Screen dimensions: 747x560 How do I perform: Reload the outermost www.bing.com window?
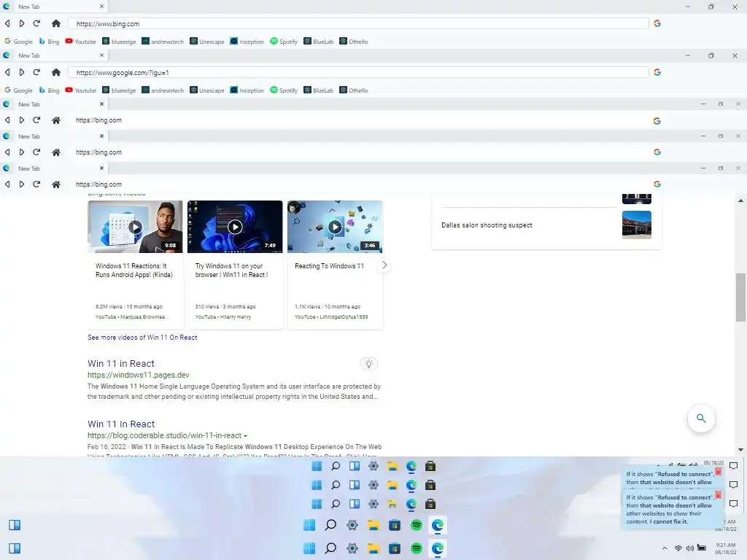pos(36,23)
